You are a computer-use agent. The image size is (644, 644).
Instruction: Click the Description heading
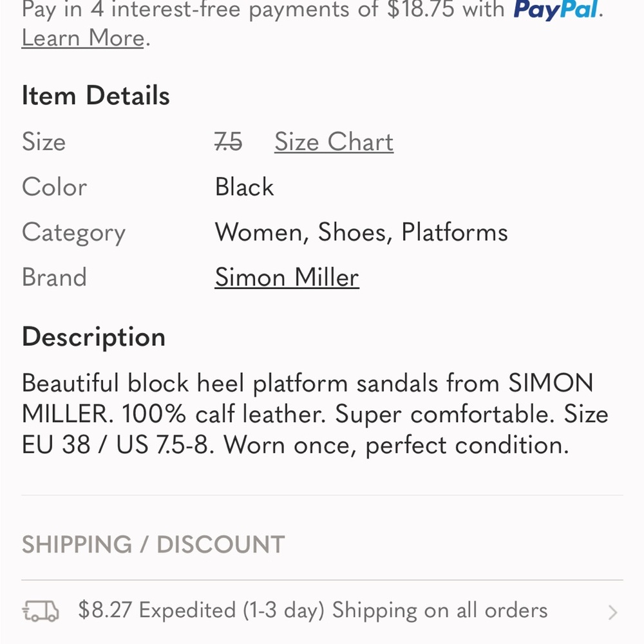click(93, 336)
